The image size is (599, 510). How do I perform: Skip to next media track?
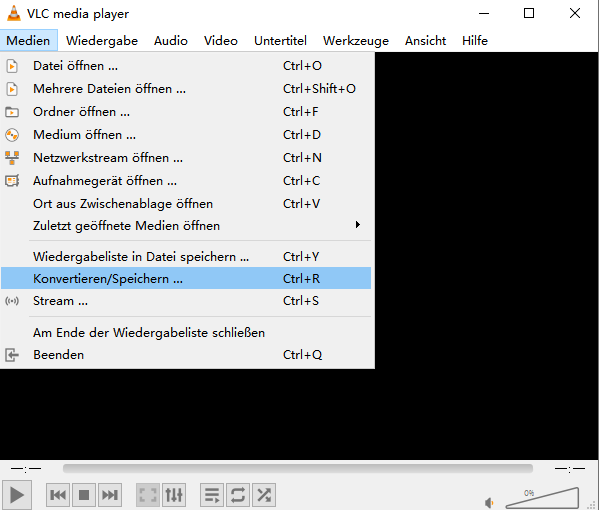click(x=110, y=495)
